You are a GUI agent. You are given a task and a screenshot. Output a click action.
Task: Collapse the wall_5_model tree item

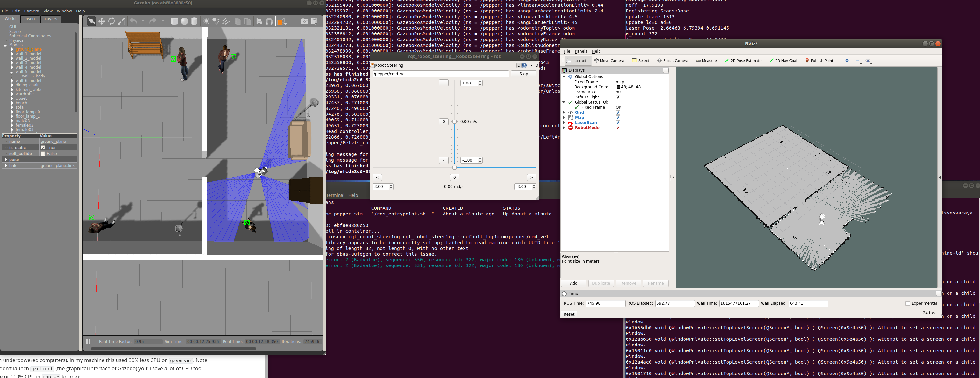[x=12, y=72]
